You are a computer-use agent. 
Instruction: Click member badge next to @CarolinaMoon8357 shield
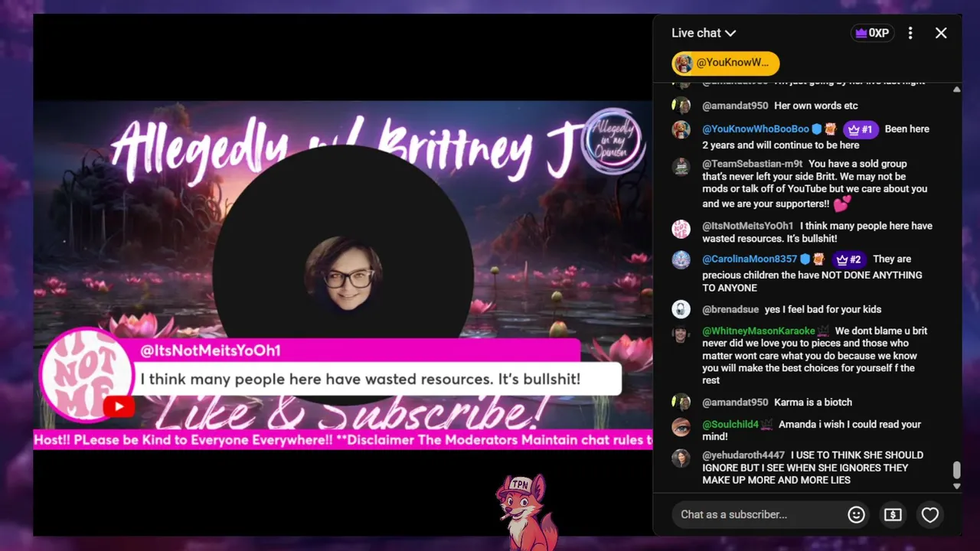coord(818,259)
